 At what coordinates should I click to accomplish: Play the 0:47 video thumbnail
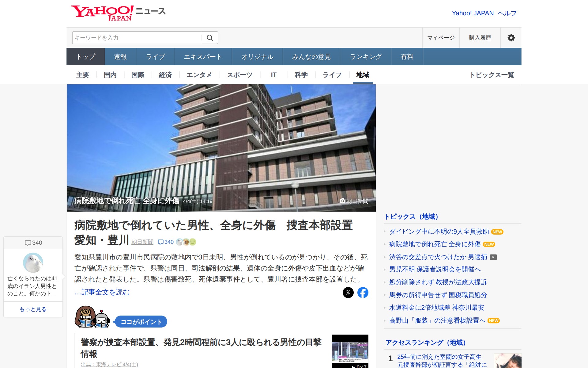tap(350, 351)
